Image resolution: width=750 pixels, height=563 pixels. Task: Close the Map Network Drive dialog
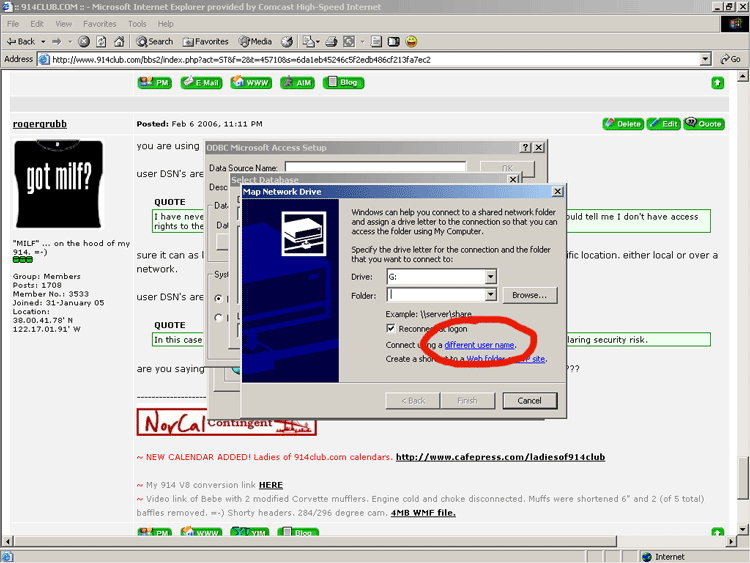[557, 191]
